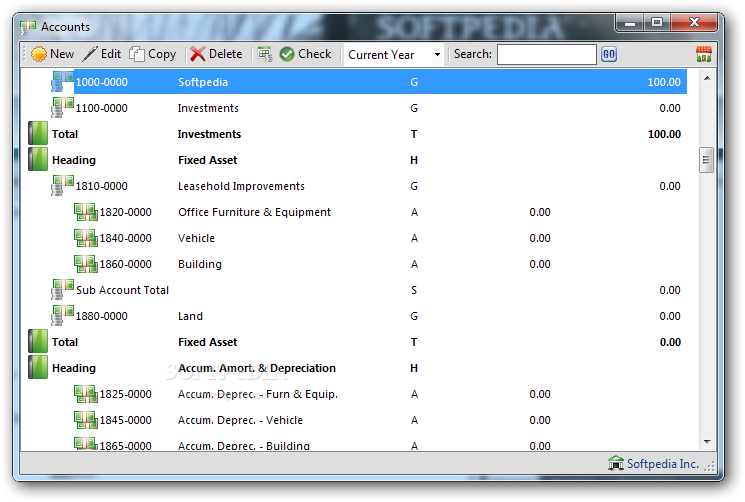Run the Check accounts button
Image resolution: width=745 pixels, height=502 pixels.
(x=305, y=54)
